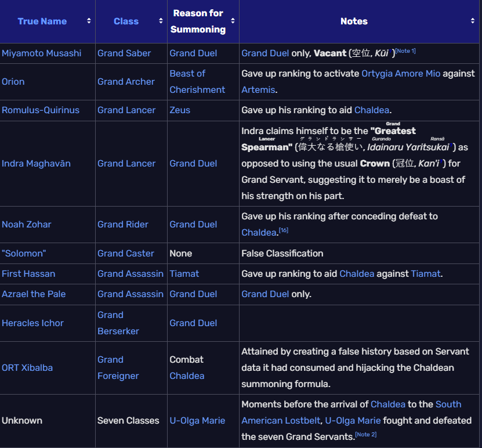Viewport: 482px width, 448px height.
Task: Open Grand Duel link in Azrael reason column
Action: [193, 294]
